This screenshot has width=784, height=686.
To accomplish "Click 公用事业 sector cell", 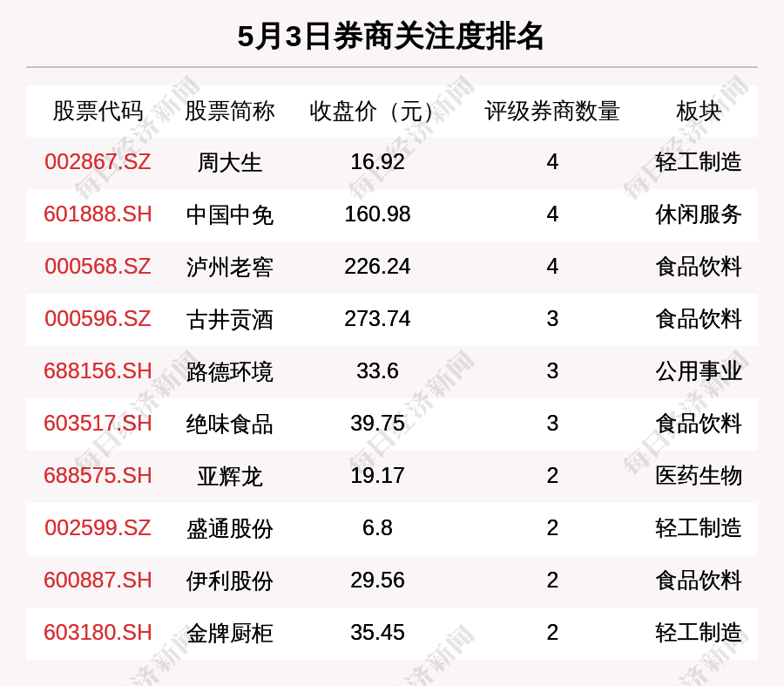I will point(699,372).
